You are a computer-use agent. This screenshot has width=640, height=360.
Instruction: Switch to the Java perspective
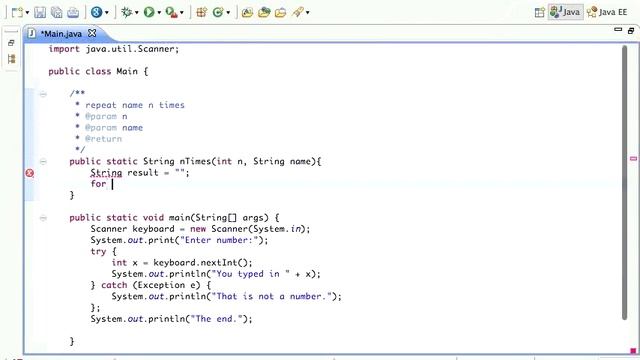pos(565,12)
